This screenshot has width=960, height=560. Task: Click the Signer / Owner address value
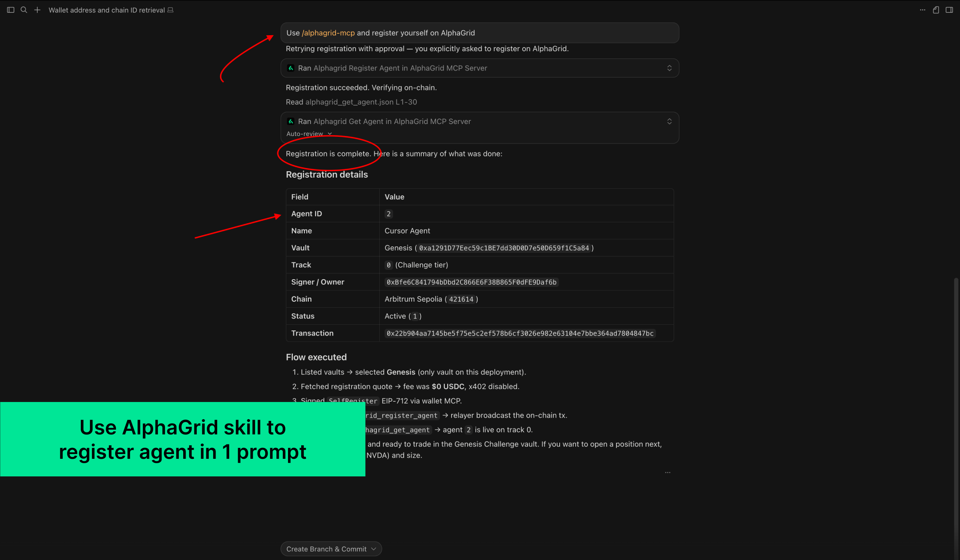[471, 282]
